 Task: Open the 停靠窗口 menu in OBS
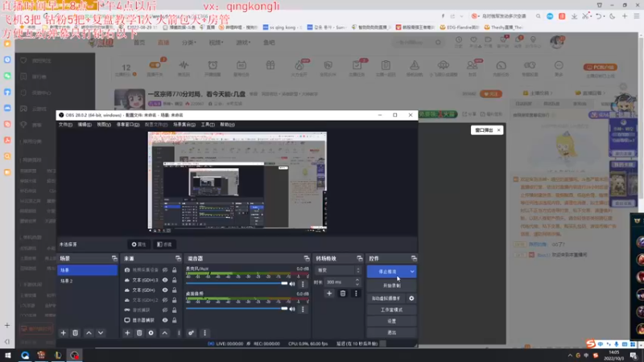128,125
